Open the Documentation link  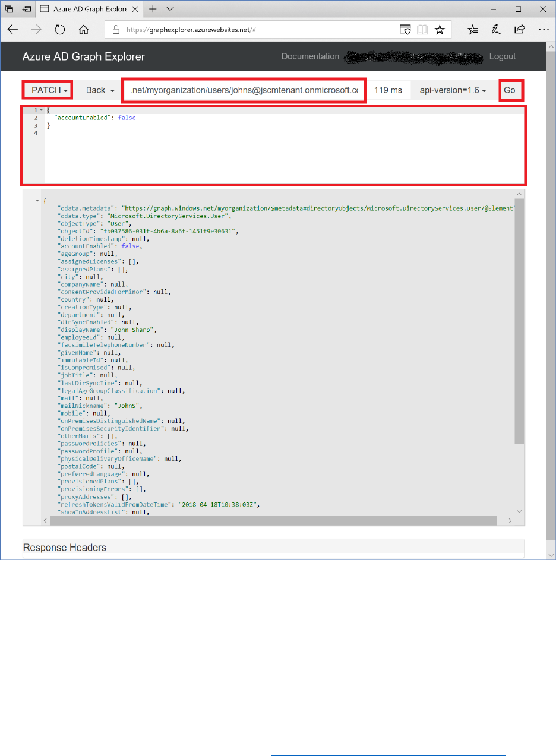[310, 56]
